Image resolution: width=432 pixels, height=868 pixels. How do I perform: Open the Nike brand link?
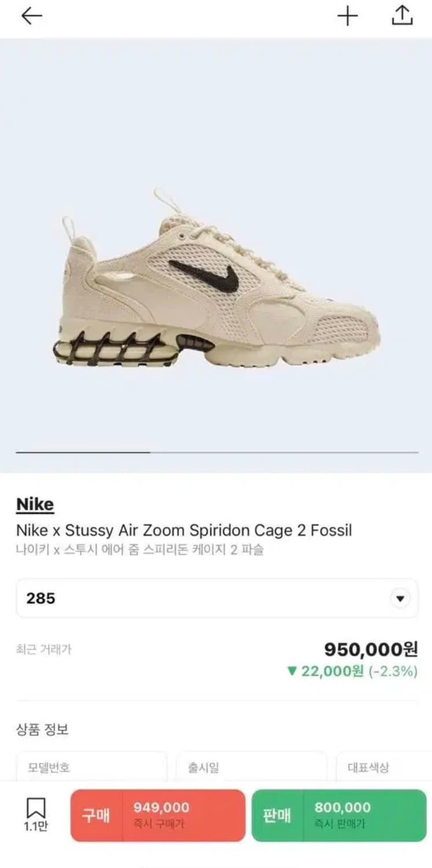(35, 505)
